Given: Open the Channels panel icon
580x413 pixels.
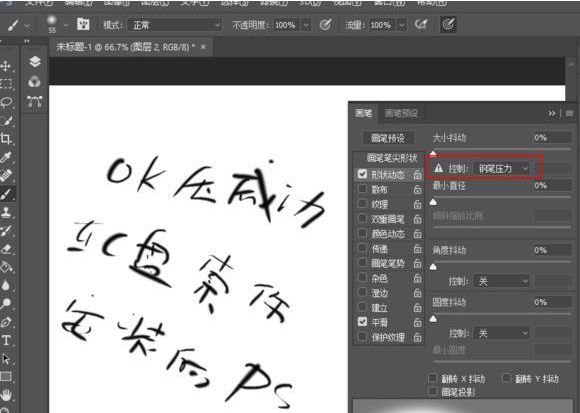Looking at the screenshot, I should click(35, 82).
